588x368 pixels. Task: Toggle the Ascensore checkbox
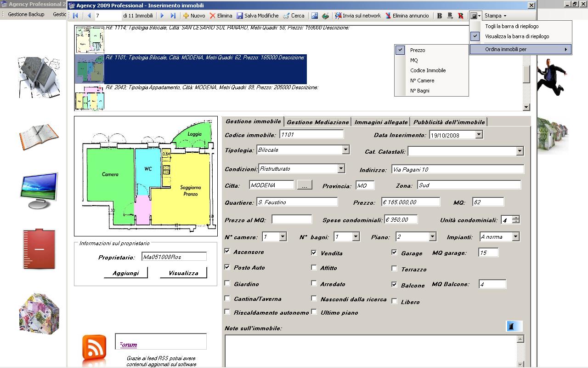pyautogui.click(x=227, y=251)
